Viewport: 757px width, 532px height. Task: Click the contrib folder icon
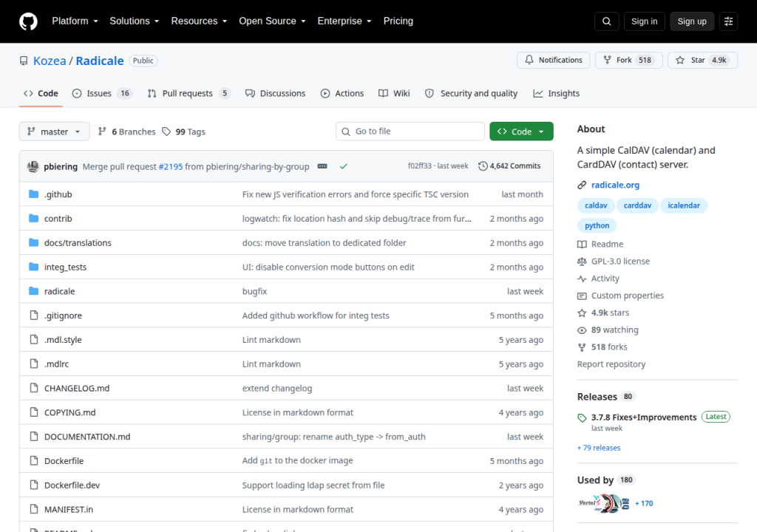[x=33, y=218]
